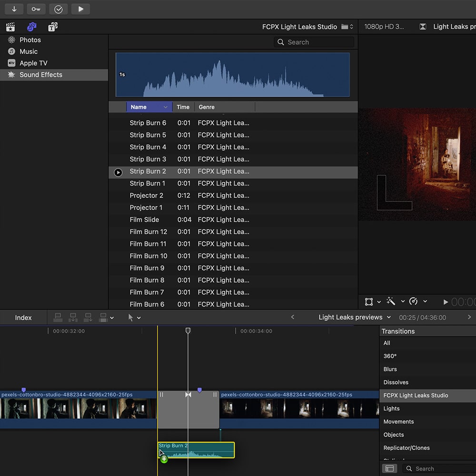Choose the Dissolves transitions category
The width and height of the screenshot is (476, 476).
pyautogui.click(x=396, y=382)
